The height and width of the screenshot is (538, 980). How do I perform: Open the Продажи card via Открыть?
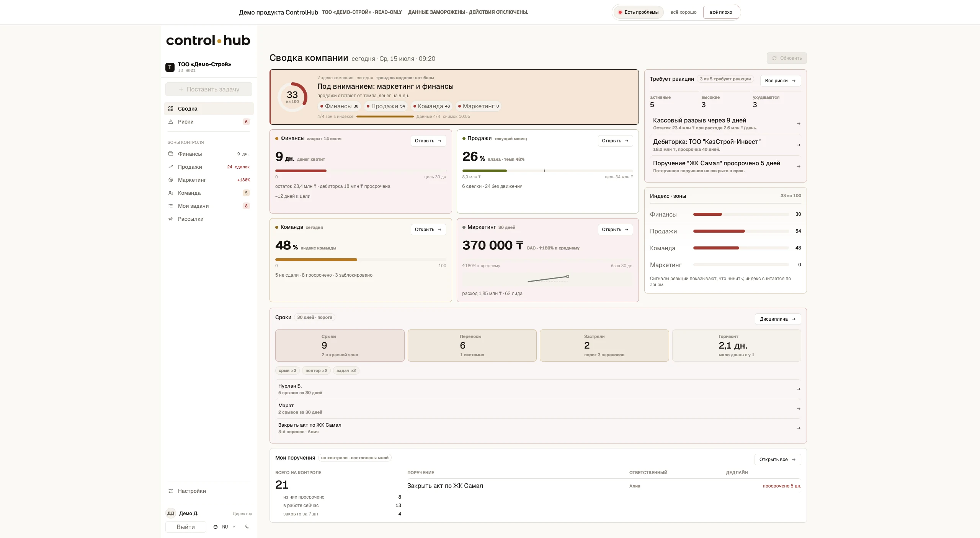coord(615,141)
